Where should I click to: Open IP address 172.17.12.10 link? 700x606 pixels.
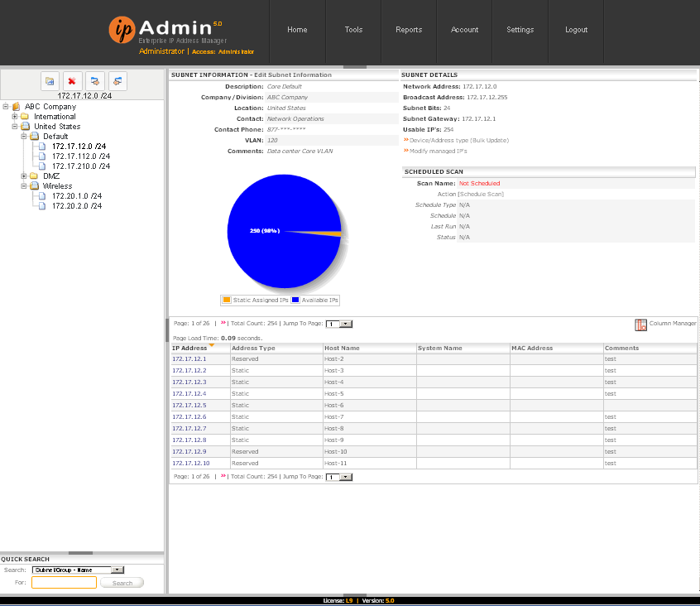tap(191, 464)
